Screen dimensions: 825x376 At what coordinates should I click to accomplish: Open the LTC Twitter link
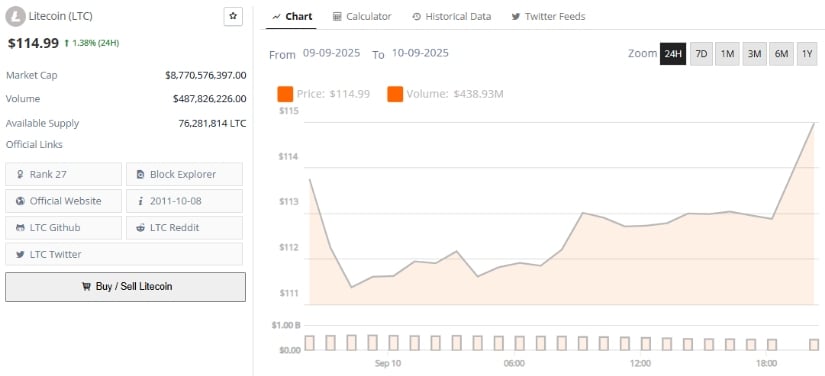124,254
